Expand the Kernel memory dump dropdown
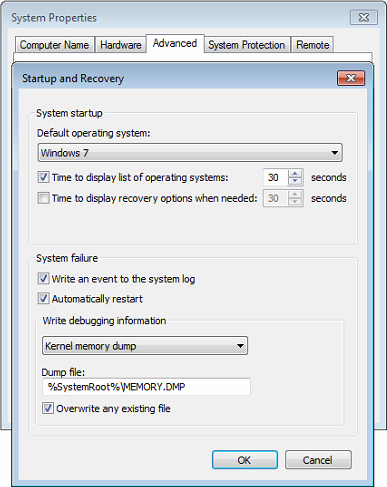The image size is (387, 487). [x=145, y=346]
